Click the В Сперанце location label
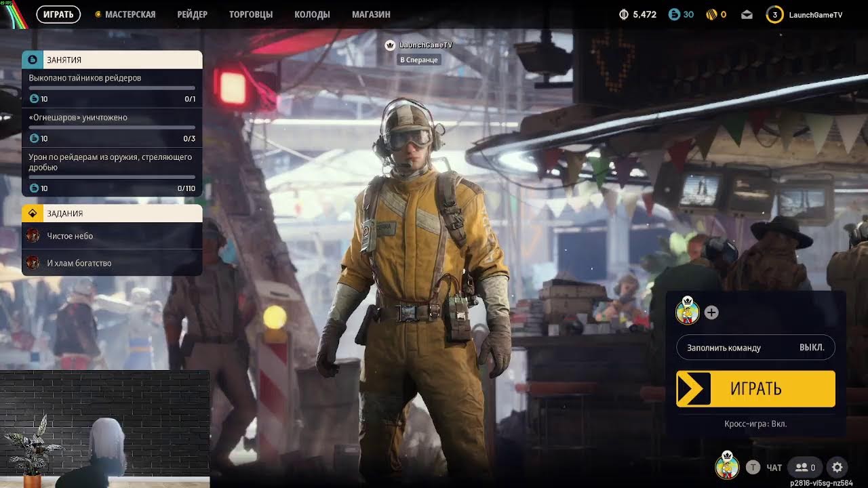 (420, 60)
